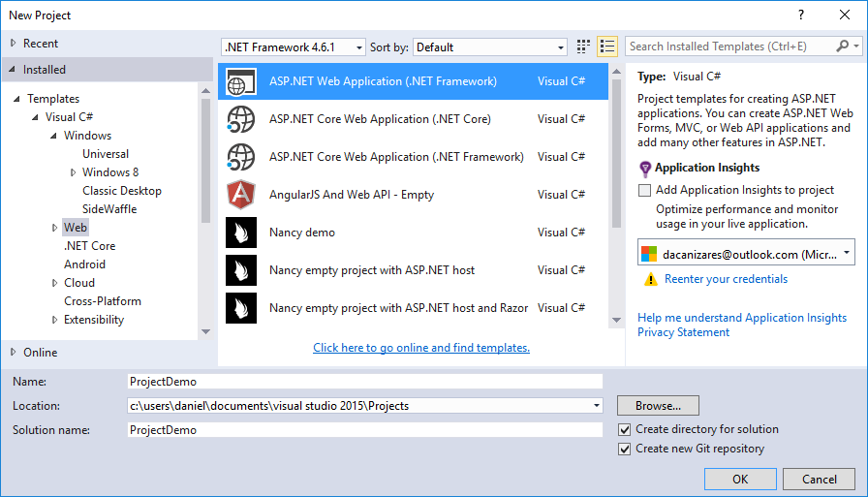Collapse the Templates tree node
The image size is (868, 497).
click(16, 99)
